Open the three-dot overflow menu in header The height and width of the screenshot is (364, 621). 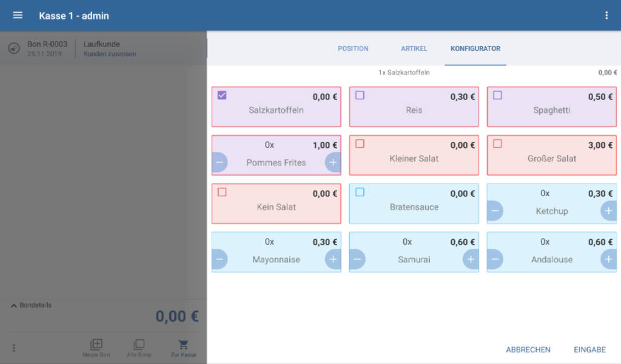(606, 16)
